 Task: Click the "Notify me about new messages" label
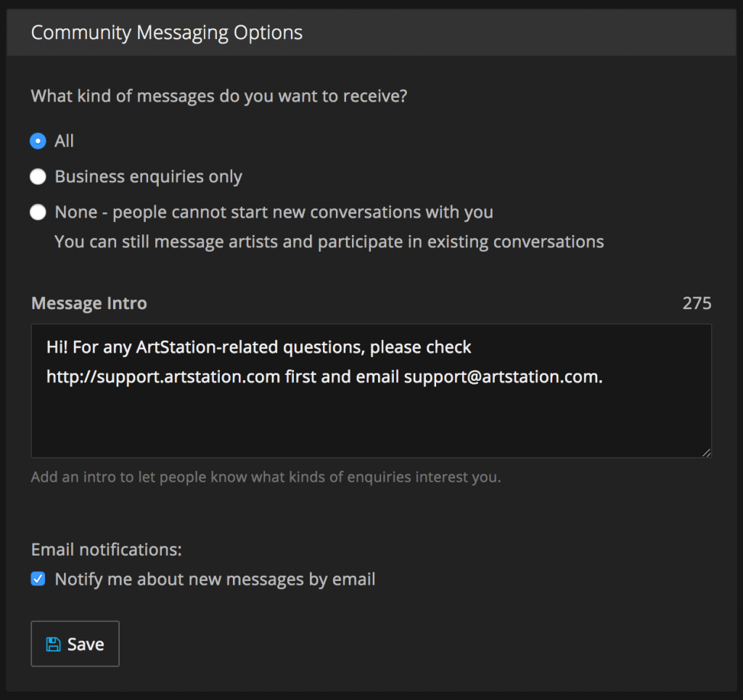pyautogui.click(x=215, y=580)
